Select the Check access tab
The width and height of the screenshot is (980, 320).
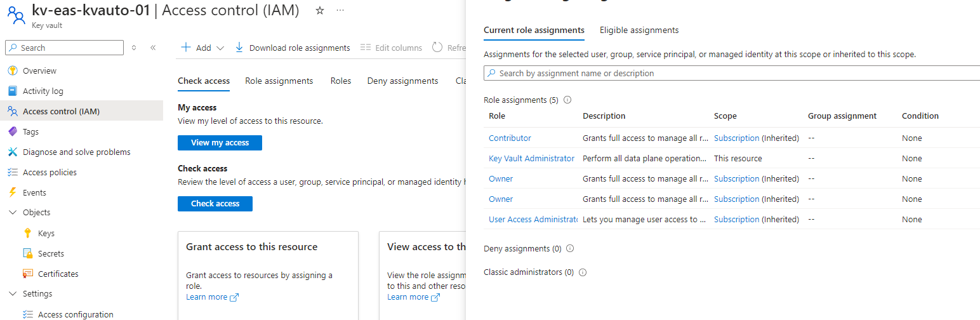click(x=204, y=81)
